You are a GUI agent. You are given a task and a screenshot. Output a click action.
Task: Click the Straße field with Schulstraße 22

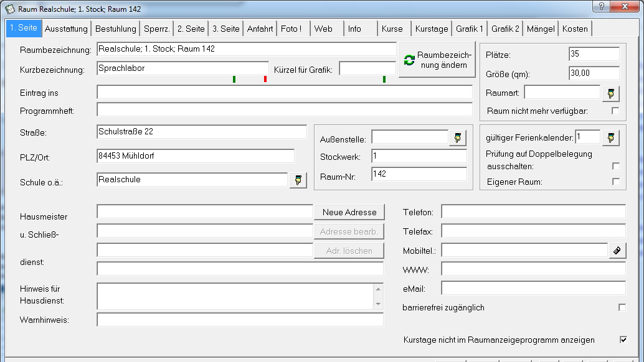tap(202, 132)
